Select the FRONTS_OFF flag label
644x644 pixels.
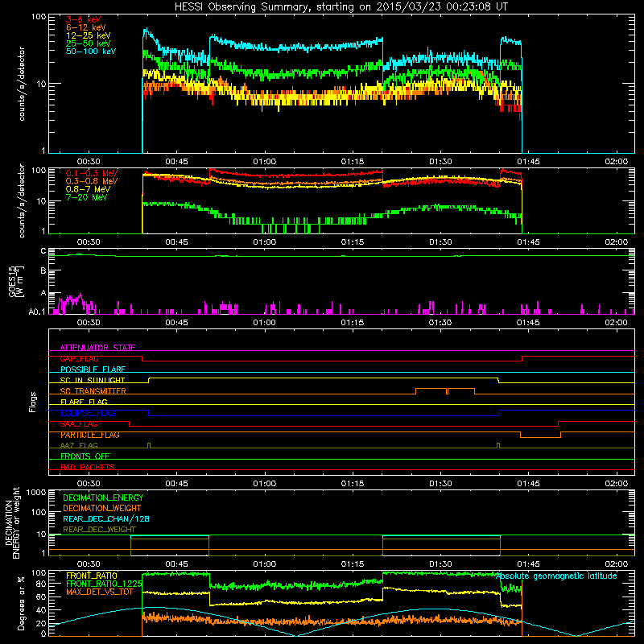[85, 456]
